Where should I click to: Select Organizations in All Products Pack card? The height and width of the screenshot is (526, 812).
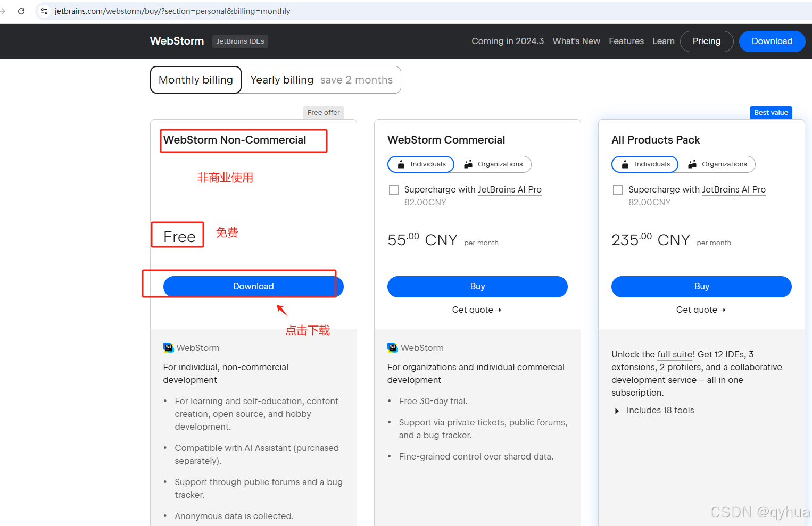tap(717, 164)
